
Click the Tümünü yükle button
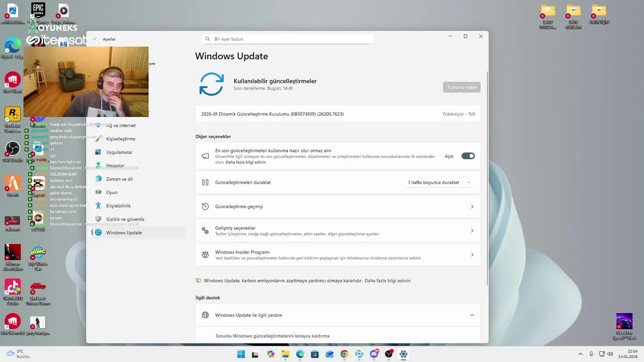click(x=461, y=87)
